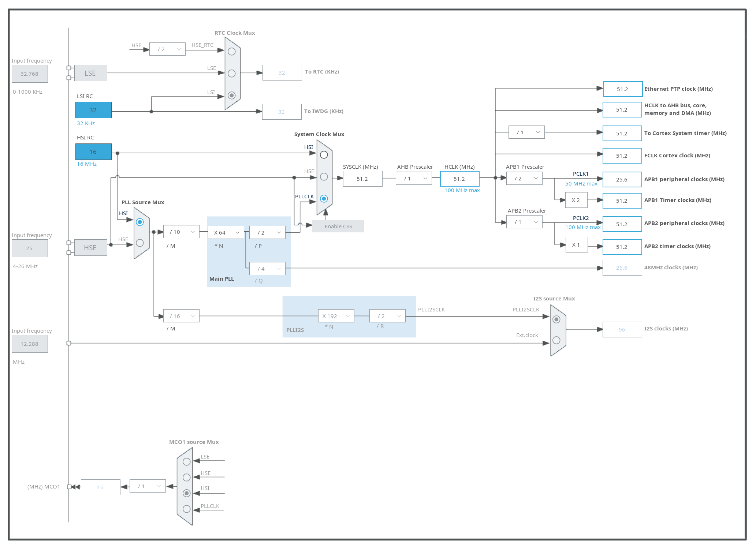The image size is (756, 550).
Task: Open the Main PLL /Q divider dropdown
Action: pos(267,269)
